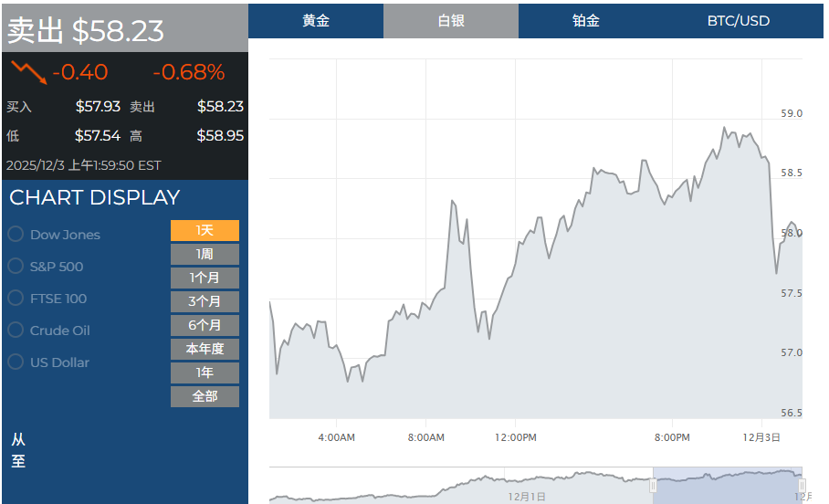Choose the US Dollar comparison option
The width and height of the screenshot is (829, 504).
click(16, 362)
